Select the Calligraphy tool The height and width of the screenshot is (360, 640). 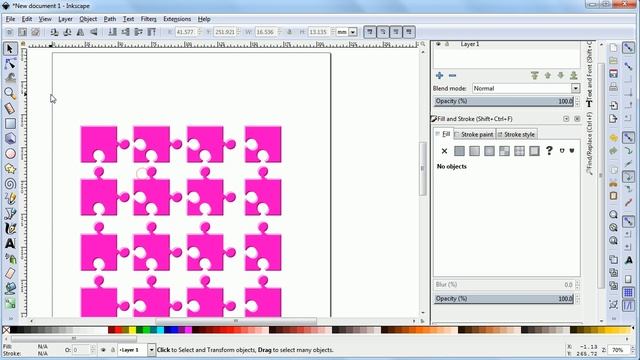click(x=10, y=229)
